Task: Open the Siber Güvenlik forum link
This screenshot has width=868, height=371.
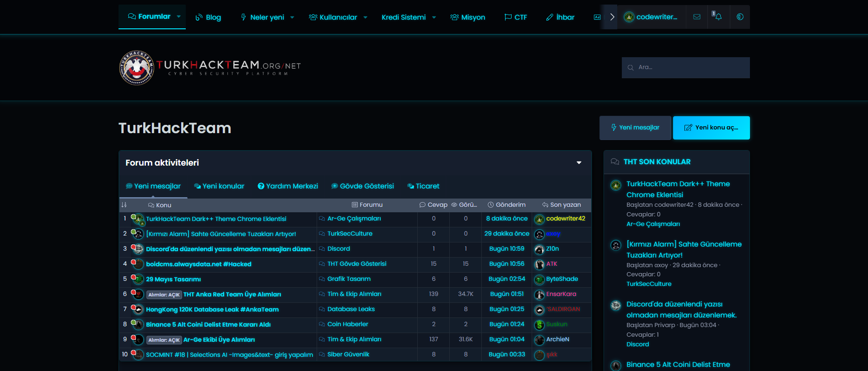Action: (x=348, y=355)
